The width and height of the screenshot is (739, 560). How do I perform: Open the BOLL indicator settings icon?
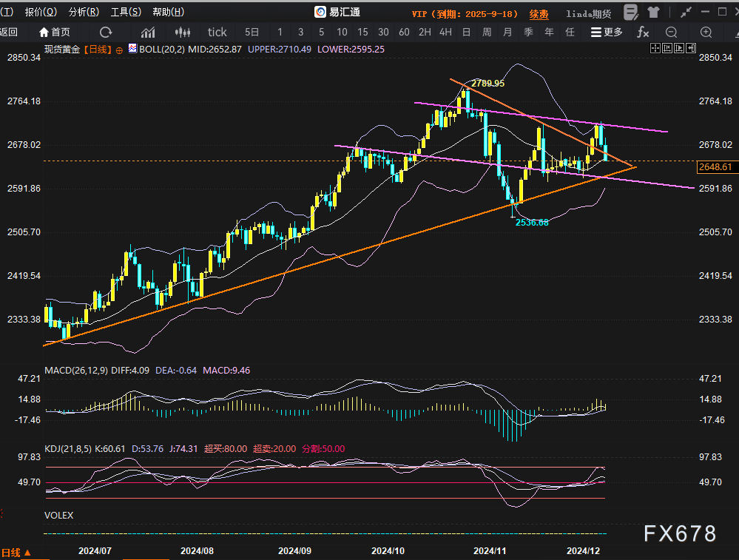(x=132, y=48)
